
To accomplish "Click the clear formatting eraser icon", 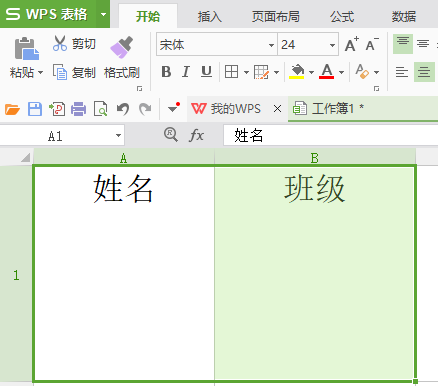I will [x=362, y=71].
